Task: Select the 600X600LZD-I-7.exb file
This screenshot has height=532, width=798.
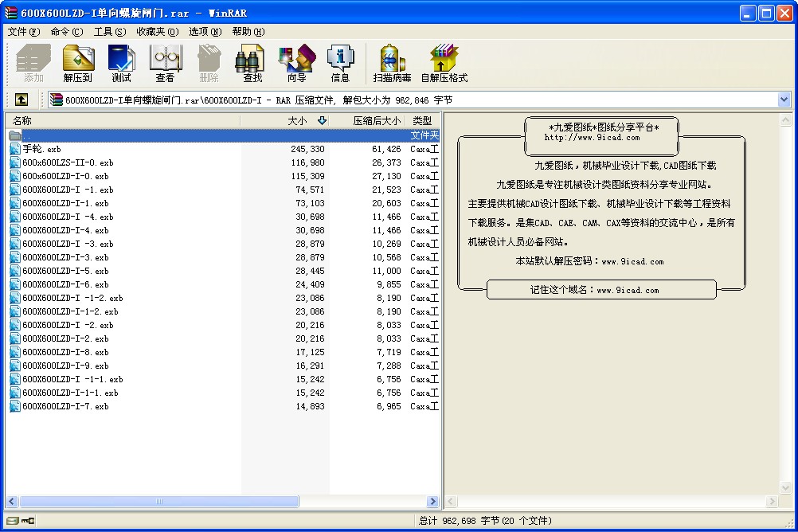Action: point(223,406)
